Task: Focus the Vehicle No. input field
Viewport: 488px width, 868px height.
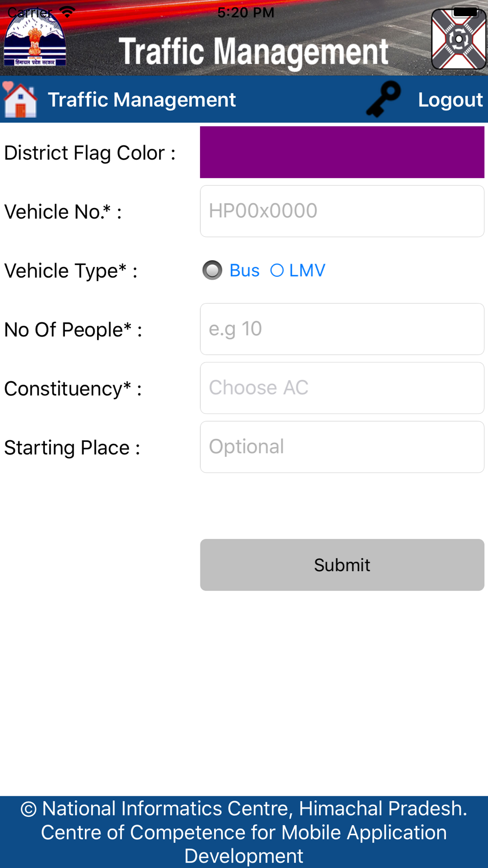Action: tap(342, 211)
